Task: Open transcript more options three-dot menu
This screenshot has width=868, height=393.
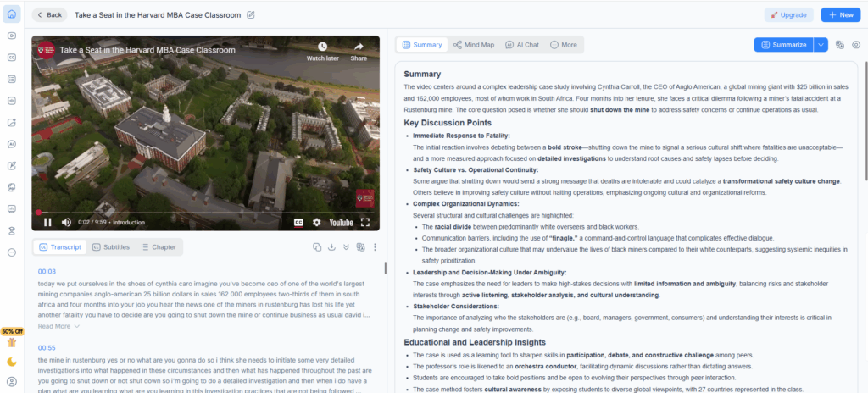Action: coord(375,246)
